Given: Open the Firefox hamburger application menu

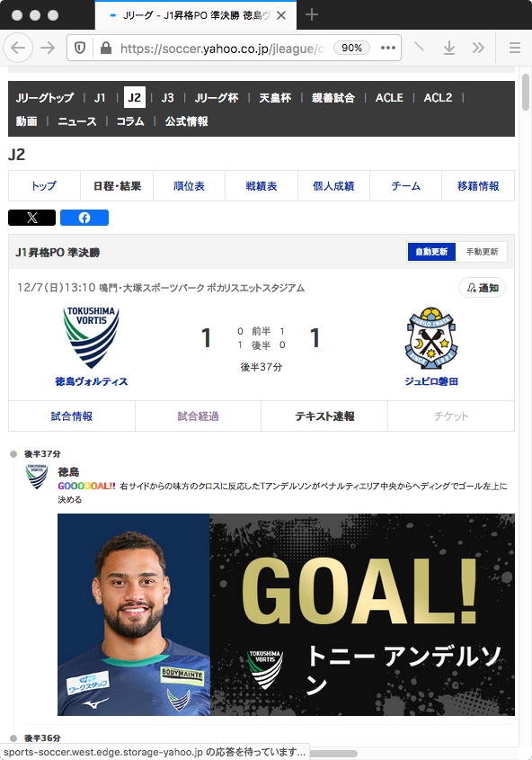Looking at the screenshot, I should coord(515,48).
